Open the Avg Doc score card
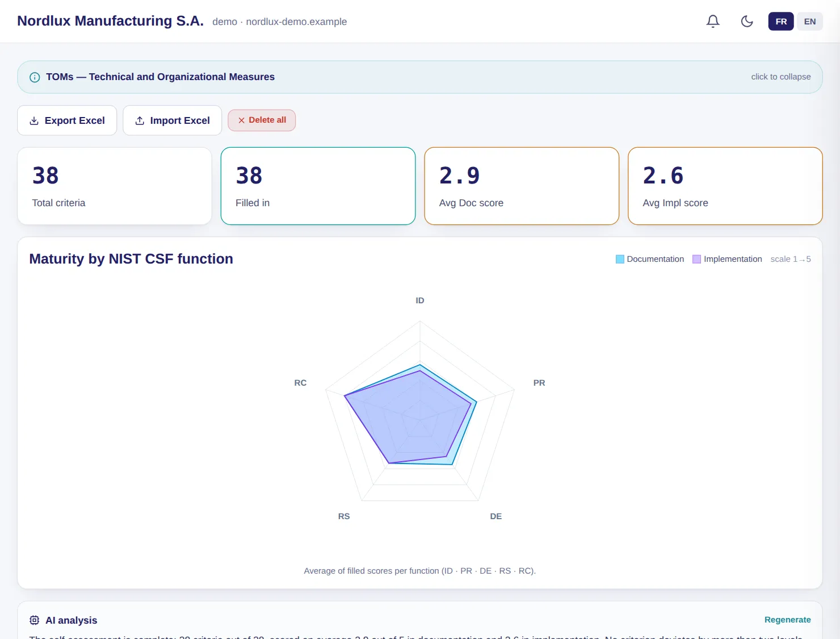This screenshot has width=840, height=639. 522,186
